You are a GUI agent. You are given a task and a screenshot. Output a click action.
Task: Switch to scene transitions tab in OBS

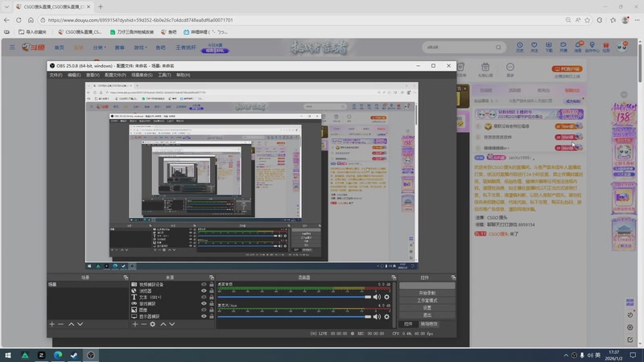[429, 324]
